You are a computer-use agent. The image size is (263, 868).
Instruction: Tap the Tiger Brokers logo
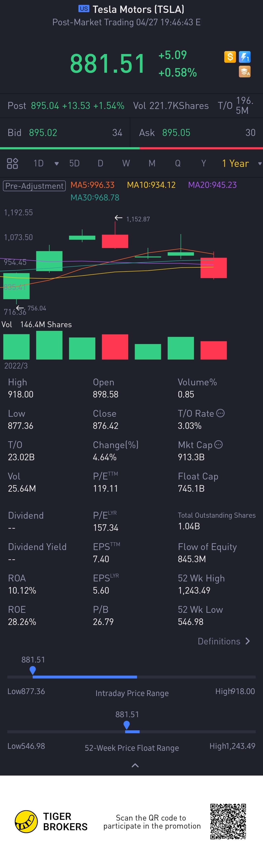pos(26,822)
